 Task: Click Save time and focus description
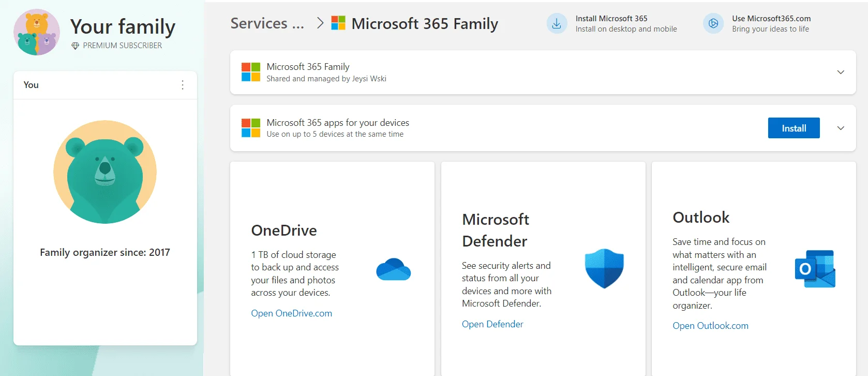[x=720, y=273]
